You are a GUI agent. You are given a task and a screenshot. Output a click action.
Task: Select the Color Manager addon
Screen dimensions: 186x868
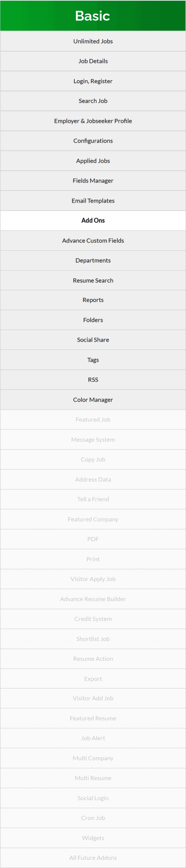click(93, 400)
